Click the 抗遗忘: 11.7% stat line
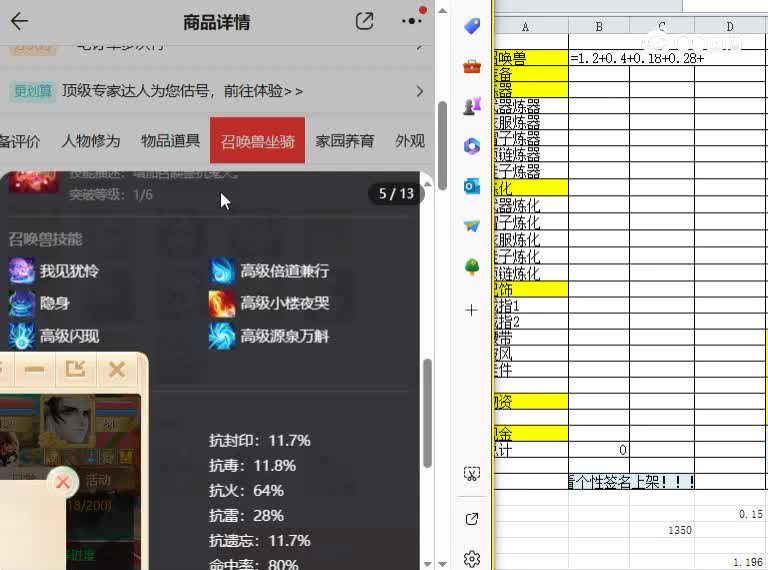Screen dimensions: 768x570 [x=260, y=541]
